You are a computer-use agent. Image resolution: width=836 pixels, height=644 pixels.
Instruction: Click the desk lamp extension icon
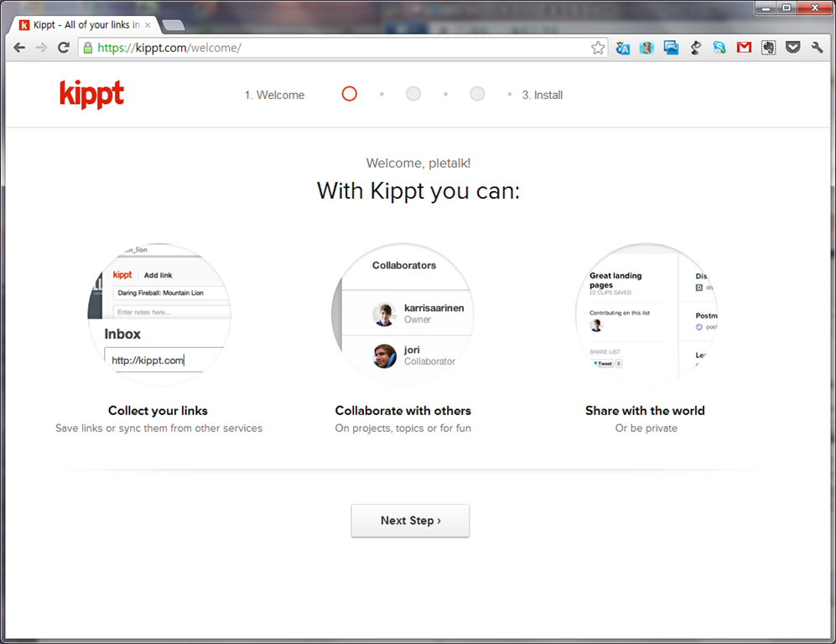point(695,48)
